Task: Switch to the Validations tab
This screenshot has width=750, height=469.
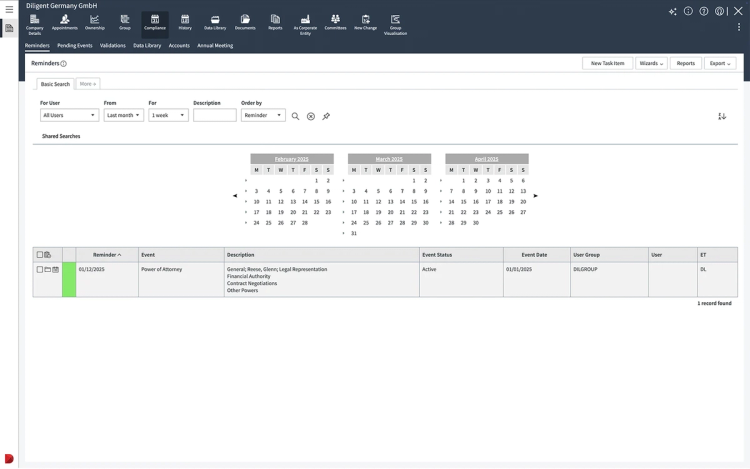Action: (112, 46)
